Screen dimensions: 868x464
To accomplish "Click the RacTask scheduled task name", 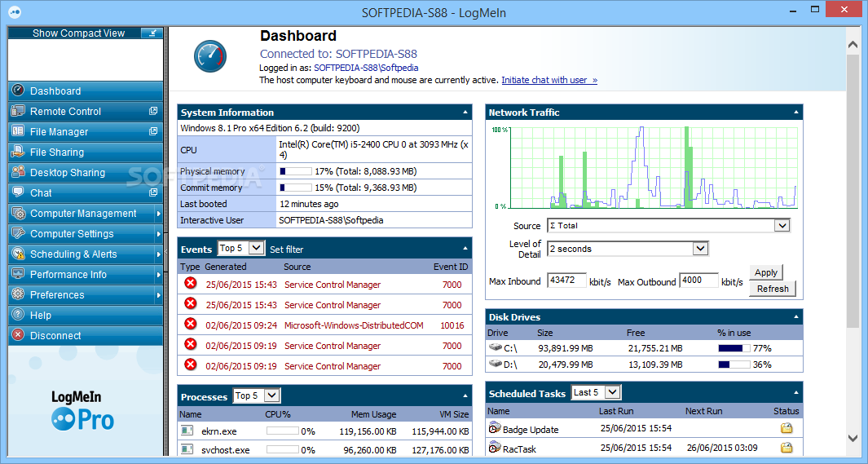I will tap(519, 449).
